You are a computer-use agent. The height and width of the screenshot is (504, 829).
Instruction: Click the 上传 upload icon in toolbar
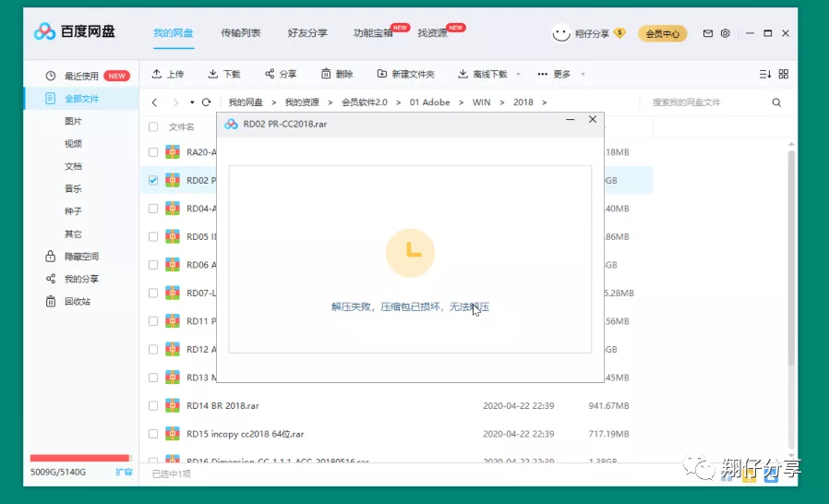(157, 74)
